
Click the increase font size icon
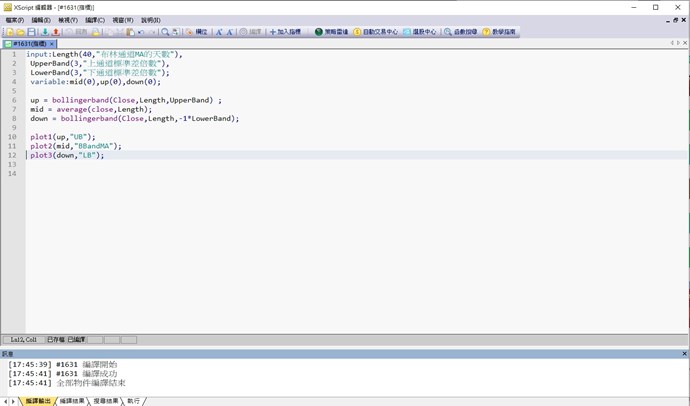coord(219,32)
